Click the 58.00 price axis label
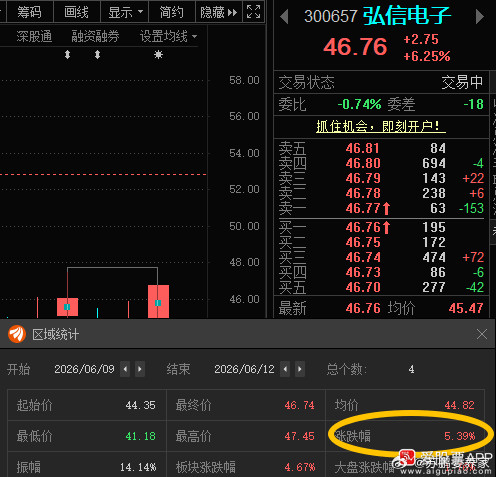496x477 pixels. 244,80
